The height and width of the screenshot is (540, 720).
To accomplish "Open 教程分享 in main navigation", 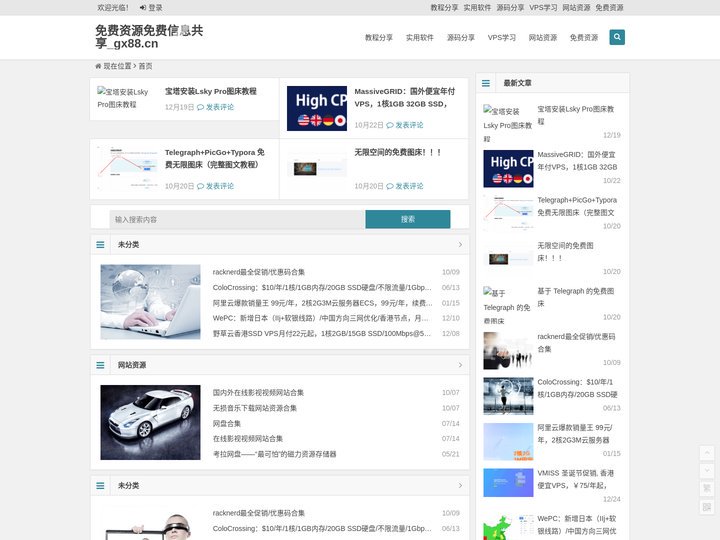I will coord(379,38).
